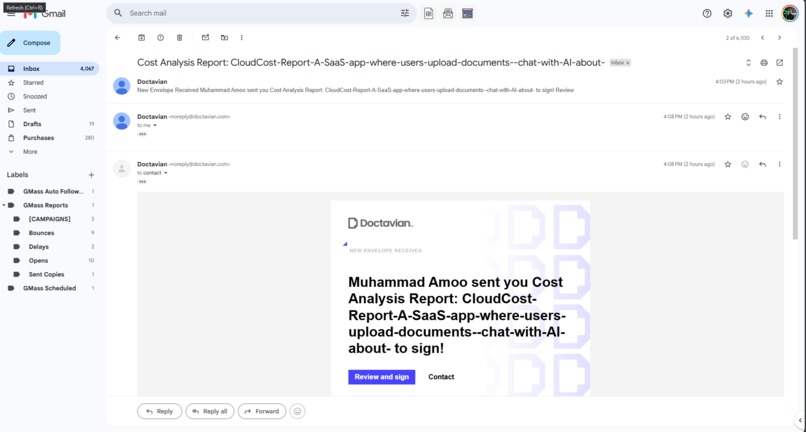This screenshot has height=432, width=806.
Task: Open conversation in new window
Action: tap(780, 63)
